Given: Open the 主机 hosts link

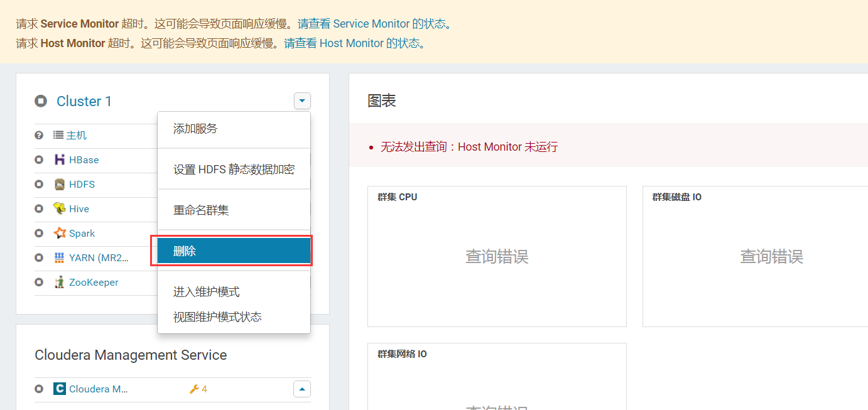Looking at the screenshot, I should tap(77, 136).
